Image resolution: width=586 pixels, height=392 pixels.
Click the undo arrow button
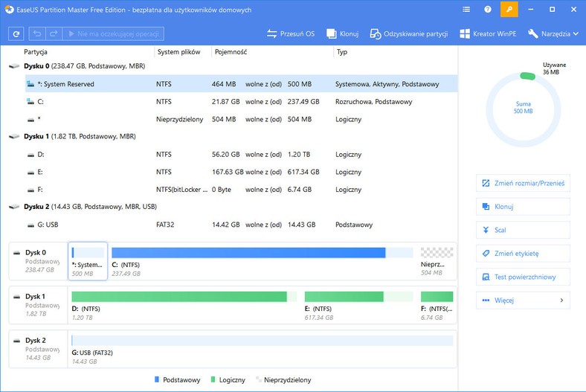(37, 34)
